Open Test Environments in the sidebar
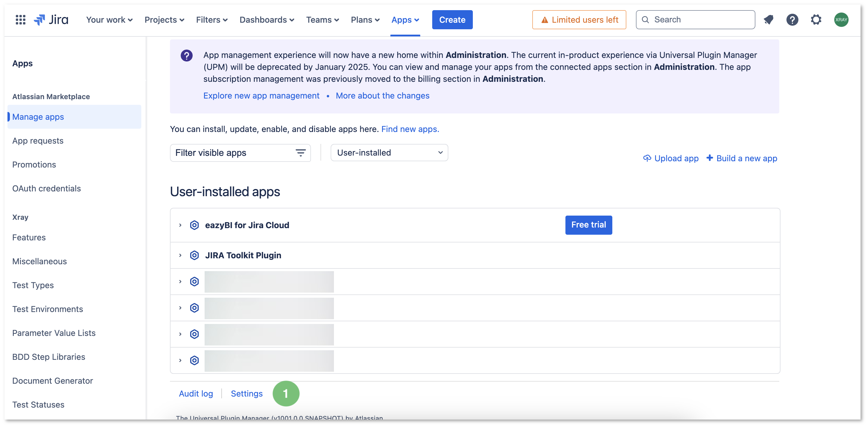 click(47, 309)
